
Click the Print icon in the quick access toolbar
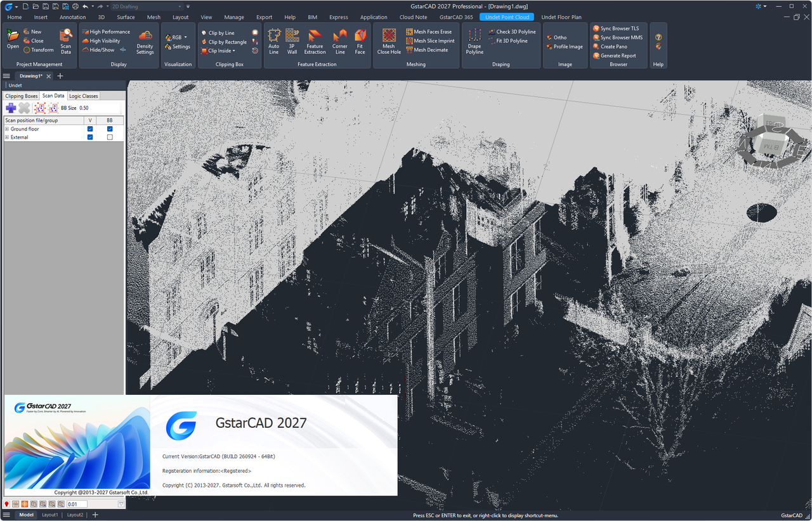tap(75, 6)
